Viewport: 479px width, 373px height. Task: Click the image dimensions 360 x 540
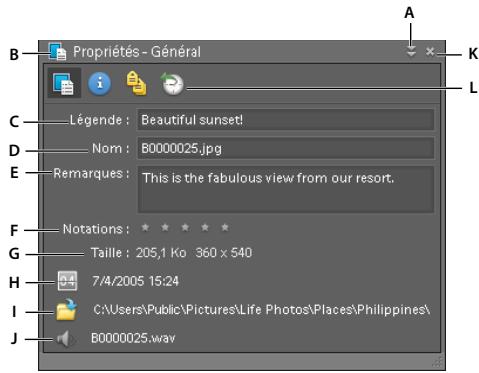pos(224,253)
